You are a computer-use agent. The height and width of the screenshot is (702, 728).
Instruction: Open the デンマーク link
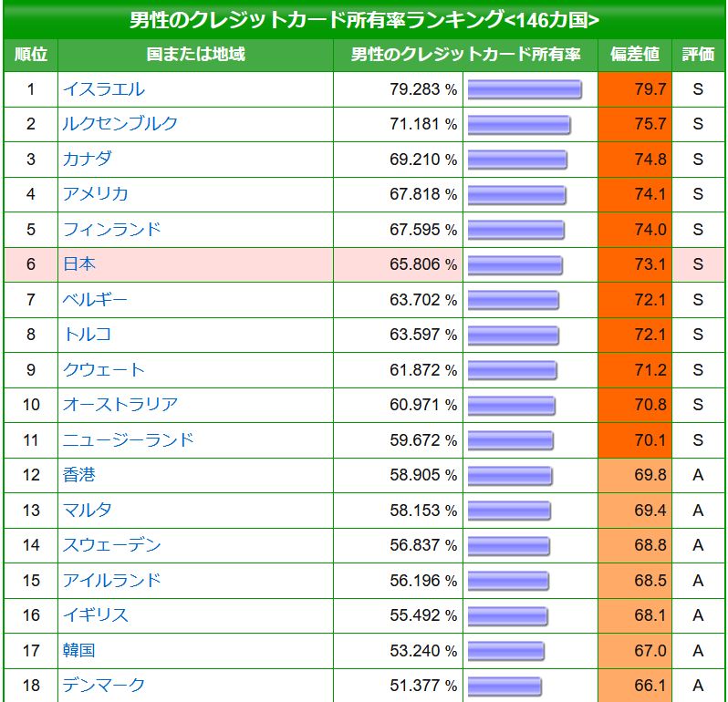(103, 686)
